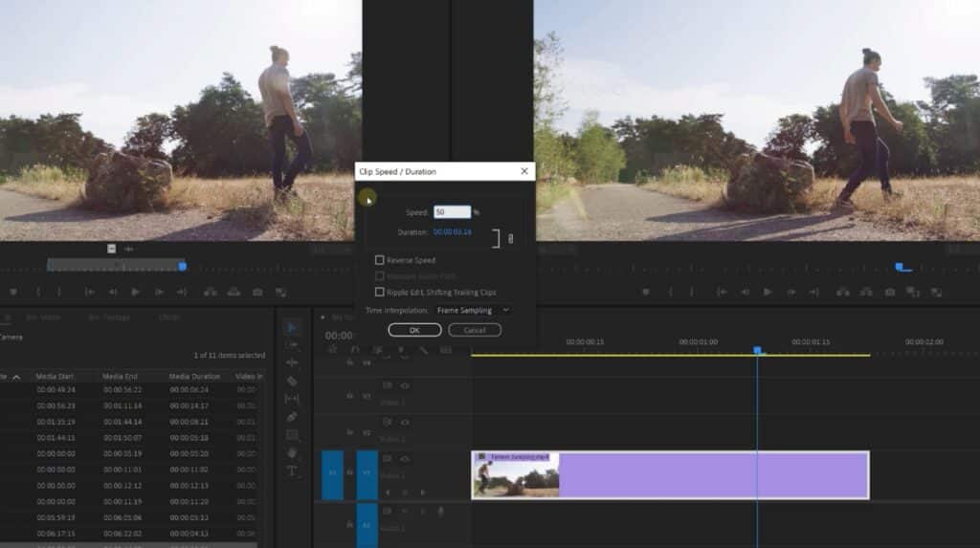Toggle visibility eye for the V1 track
Screen dimensions: 980x548
[x=405, y=460]
